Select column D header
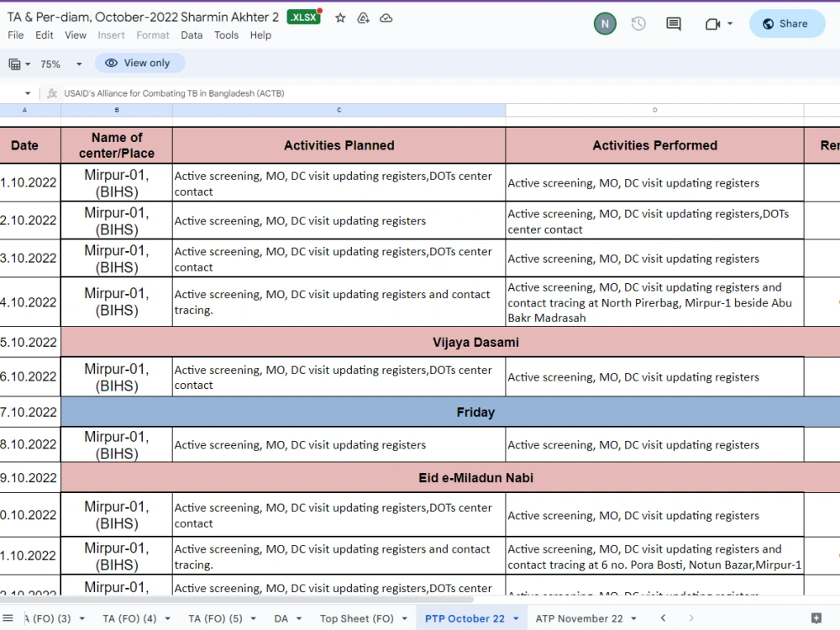Image resolution: width=840 pixels, height=630 pixels. [654, 110]
